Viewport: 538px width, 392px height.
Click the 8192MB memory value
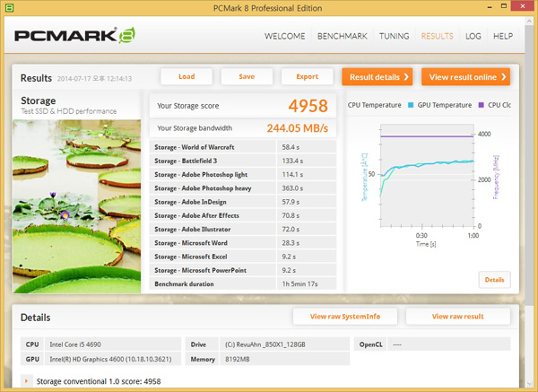(x=237, y=359)
